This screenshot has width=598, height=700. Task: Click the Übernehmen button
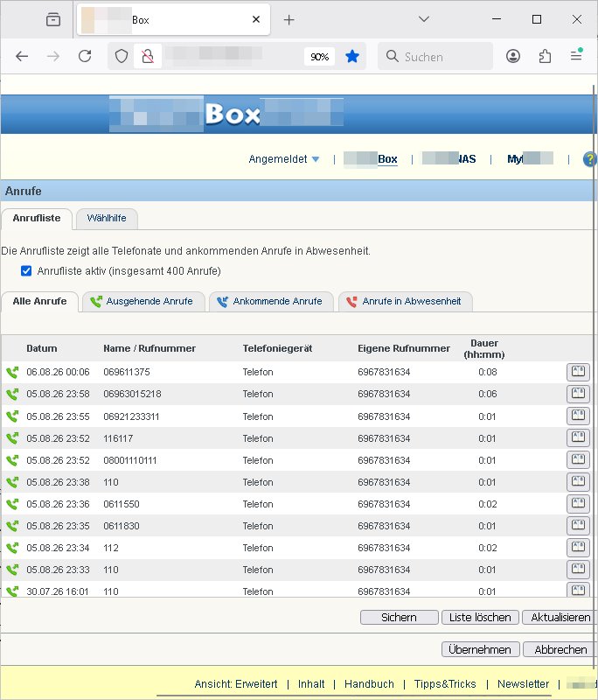click(480, 649)
